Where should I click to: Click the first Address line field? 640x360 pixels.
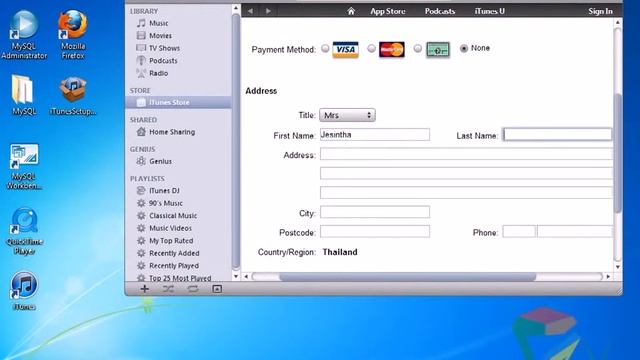coord(467,154)
